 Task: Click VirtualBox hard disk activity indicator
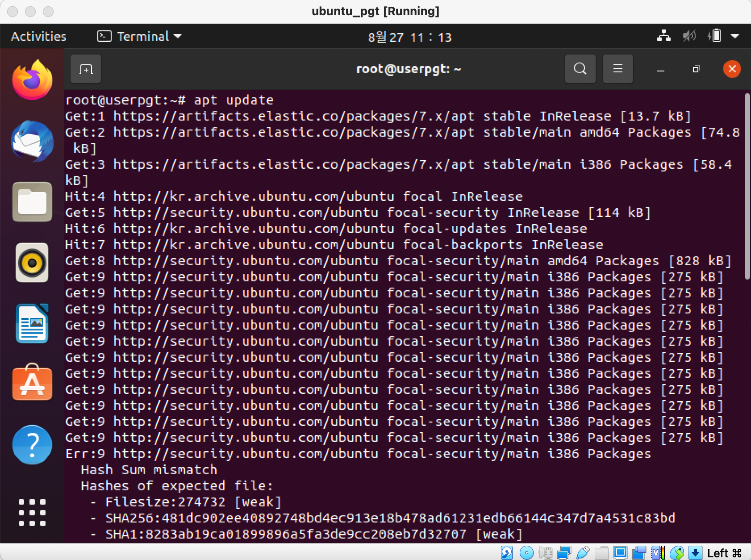[507, 553]
